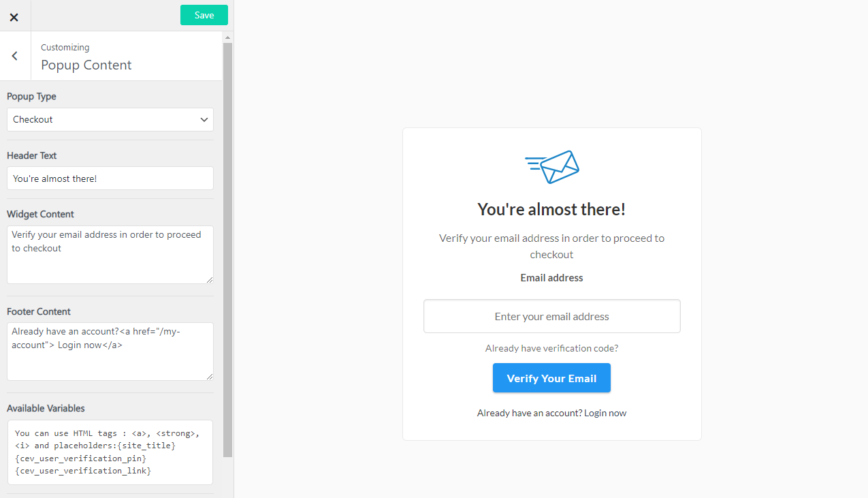Click the You're almost there heading in preview
868x498 pixels.
click(x=551, y=209)
